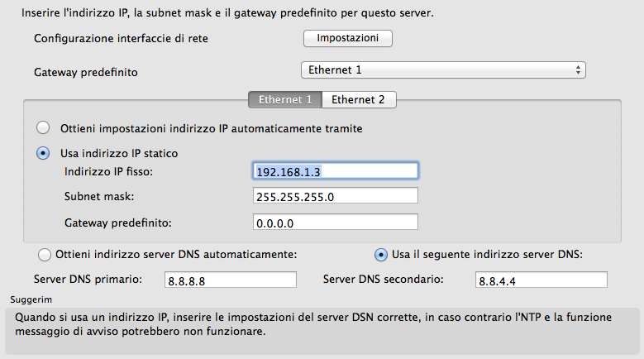Click the Server DNS secondario label
Image resolution: width=644 pixels, height=359 pixels.
pyautogui.click(x=384, y=279)
